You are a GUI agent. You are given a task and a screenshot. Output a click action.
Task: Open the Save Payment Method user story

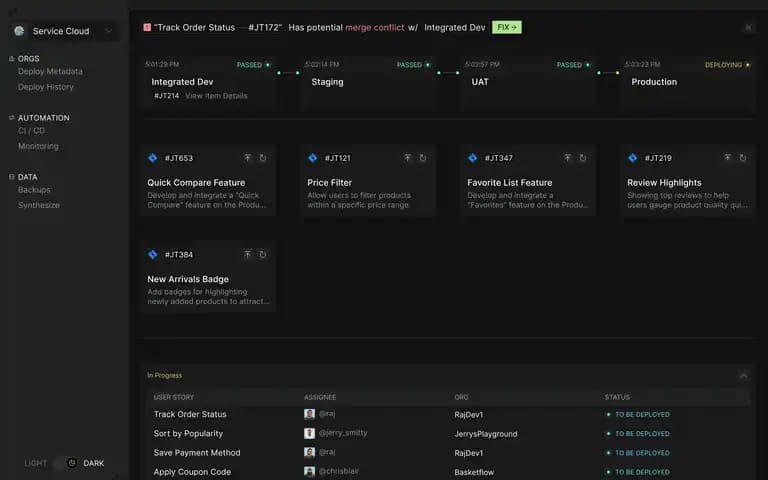point(197,453)
